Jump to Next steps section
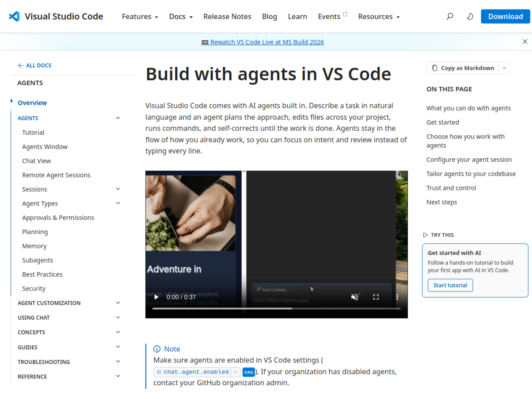Image resolution: width=532 pixels, height=399 pixels. pyautogui.click(x=442, y=202)
